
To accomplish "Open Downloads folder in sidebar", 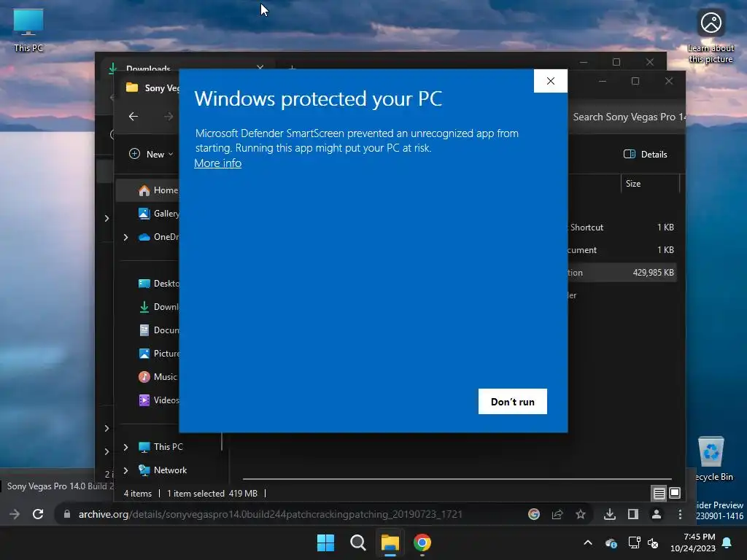I will click(158, 307).
